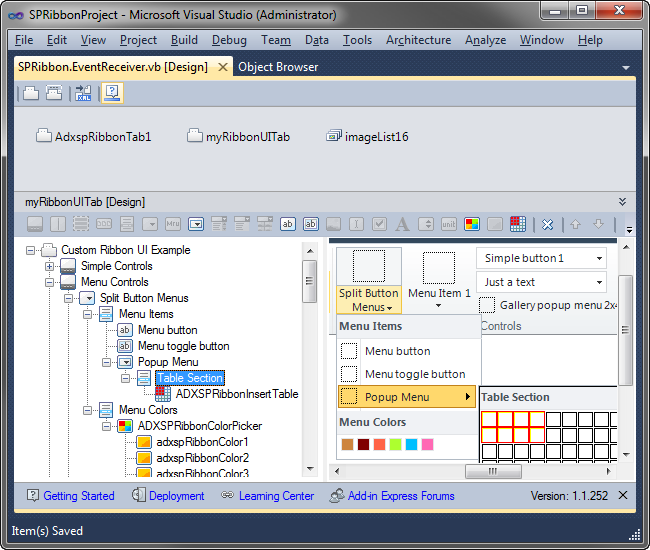Pick the lime green color swatch
The height and width of the screenshot is (550, 650).
coord(395,445)
